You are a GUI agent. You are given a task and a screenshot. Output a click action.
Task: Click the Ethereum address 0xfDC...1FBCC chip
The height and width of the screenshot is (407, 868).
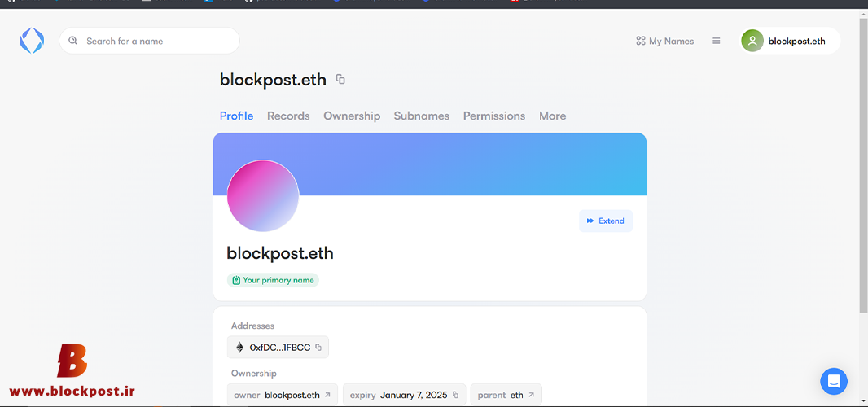(278, 348)
